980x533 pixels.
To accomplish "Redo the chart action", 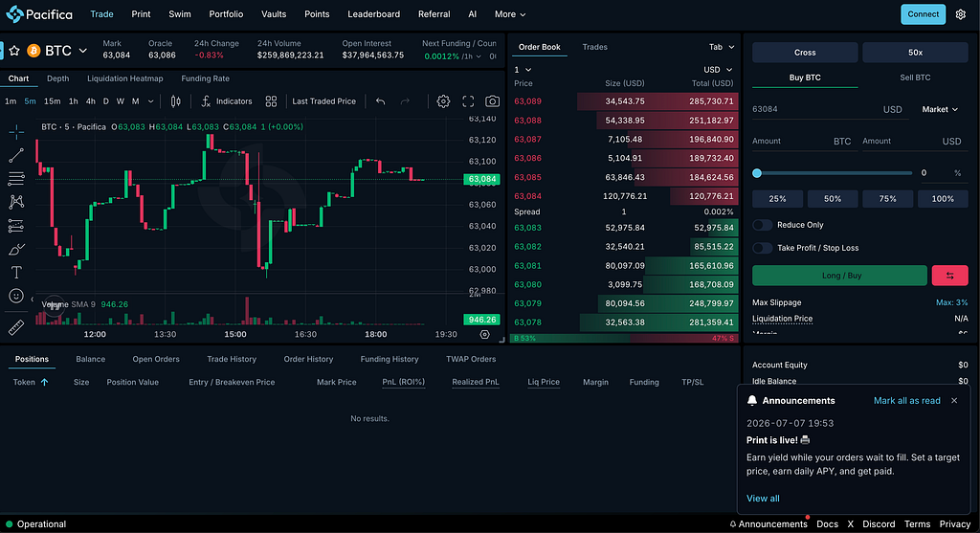I will [x=405, y=101].
